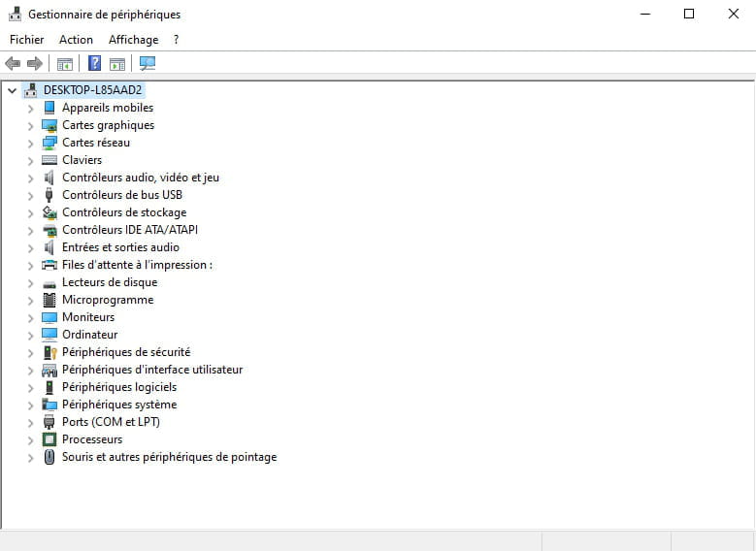This screenshot has width=756, height=551.
Task: Expand the Moniteurs category chevron
Action: 30,317
